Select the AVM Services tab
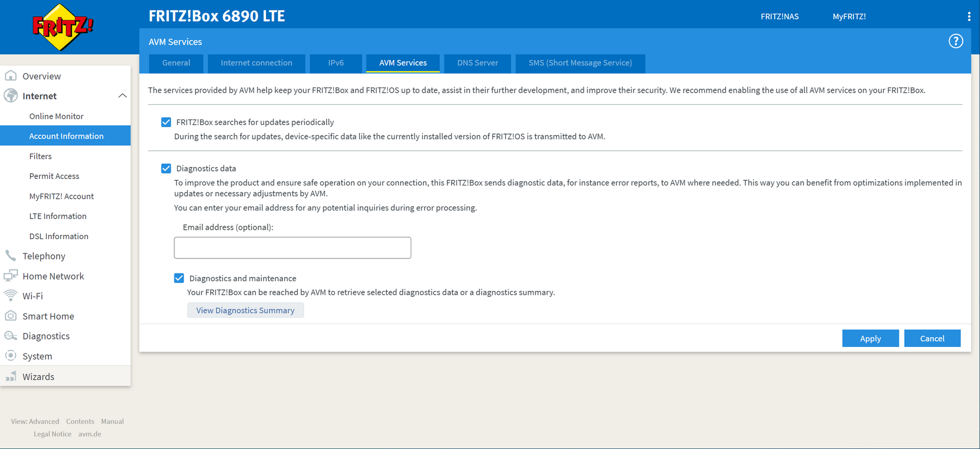Image resolution: width=980 pixels, height=449 pixels. tap(403, 63)
